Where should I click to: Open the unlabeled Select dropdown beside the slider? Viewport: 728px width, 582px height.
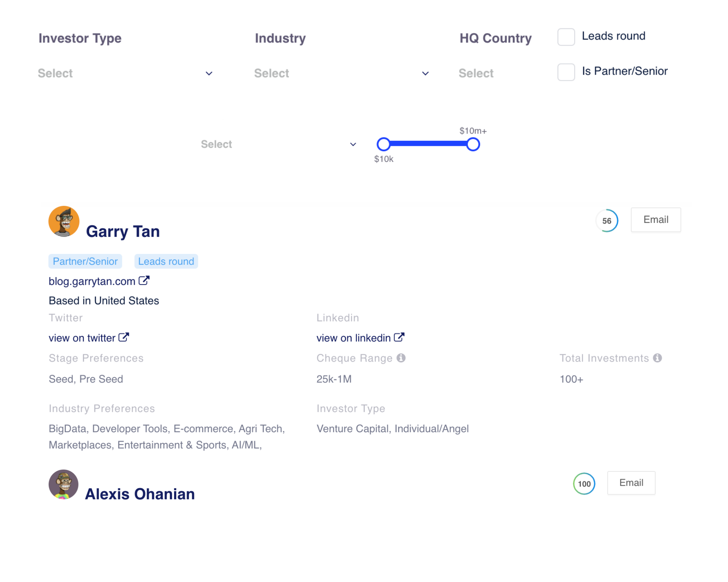click(278, 144)
